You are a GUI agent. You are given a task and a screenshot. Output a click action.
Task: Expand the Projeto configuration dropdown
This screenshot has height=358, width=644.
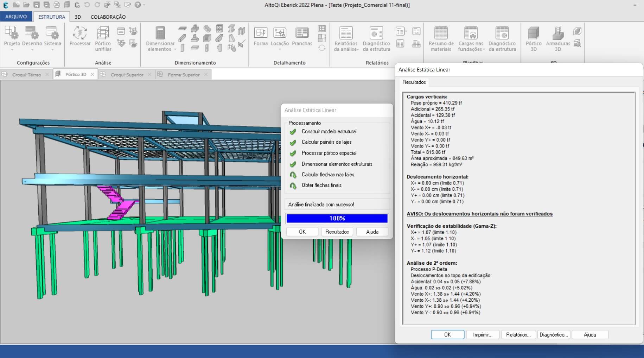click(x=12, y=50)
